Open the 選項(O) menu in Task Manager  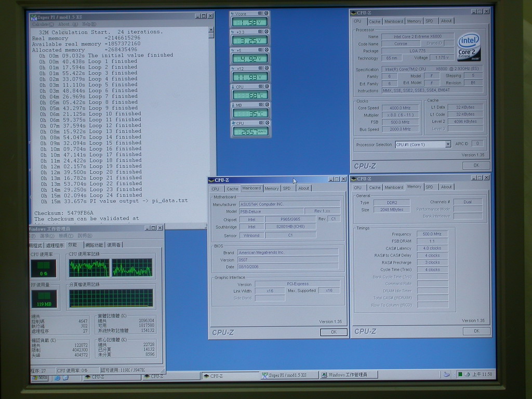click(x=47, y=236)
